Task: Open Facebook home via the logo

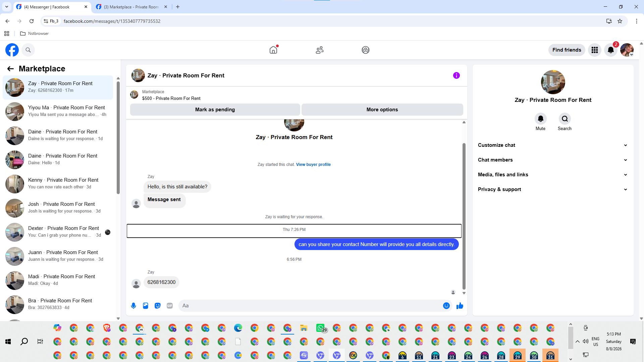Action: 12,50
